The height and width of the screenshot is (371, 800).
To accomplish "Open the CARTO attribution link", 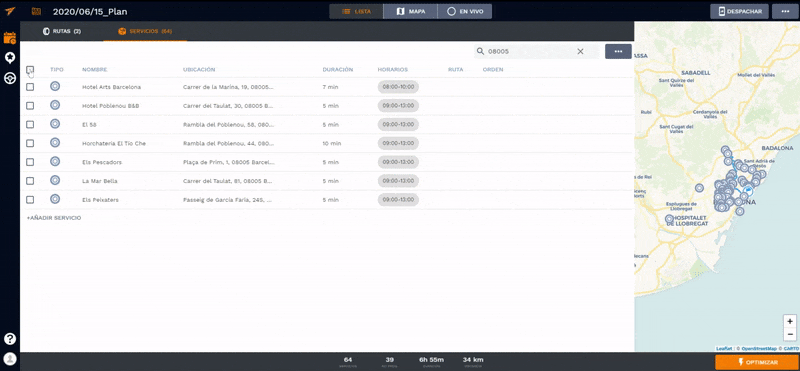I will pyautogui.click(x=792, y=348).
